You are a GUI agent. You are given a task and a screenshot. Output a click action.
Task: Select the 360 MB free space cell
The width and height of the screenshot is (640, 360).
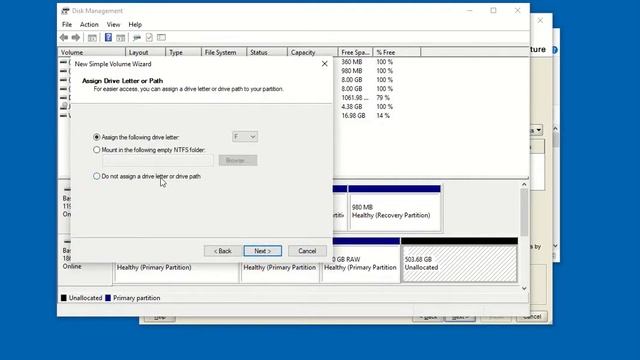(352, 62)
